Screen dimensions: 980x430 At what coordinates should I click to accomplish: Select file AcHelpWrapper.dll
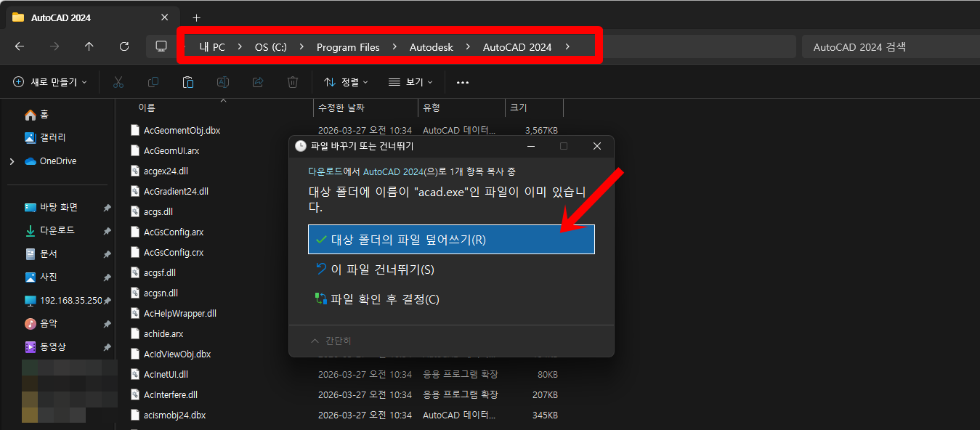[x=180, y=314]
